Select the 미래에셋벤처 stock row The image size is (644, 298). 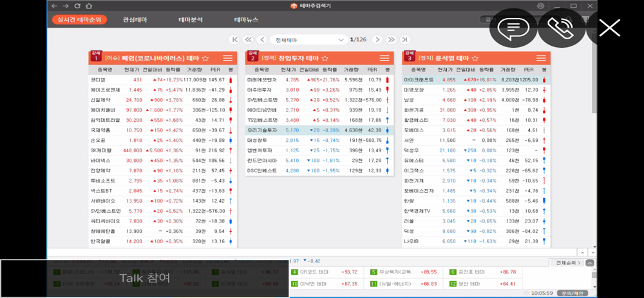[319, 79]
